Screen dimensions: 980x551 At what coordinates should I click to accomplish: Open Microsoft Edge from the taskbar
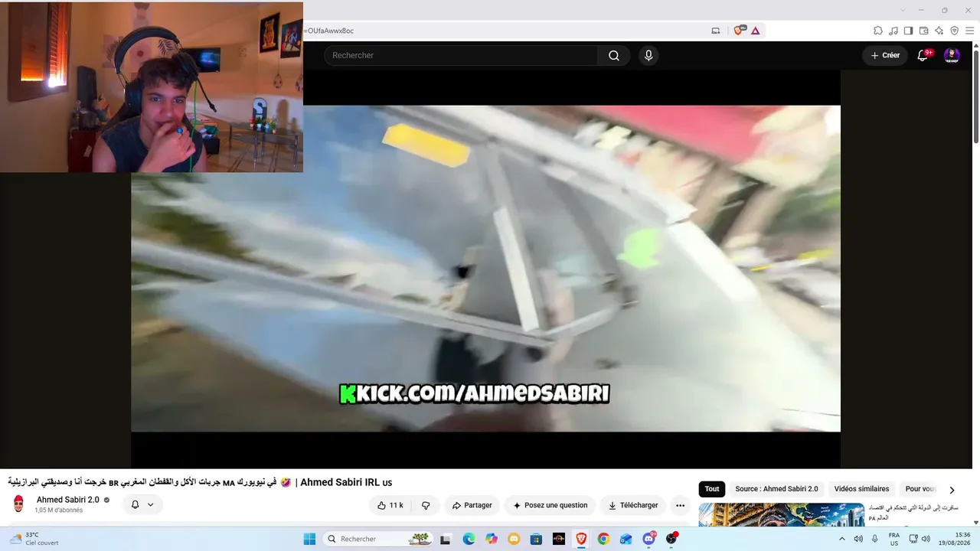(x=469, y=539)
